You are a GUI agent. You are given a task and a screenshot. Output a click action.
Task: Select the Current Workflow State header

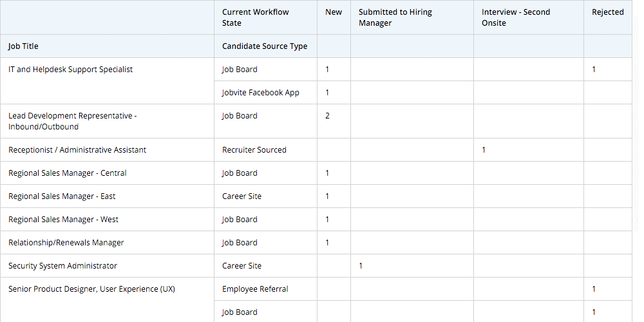coord(255,17)
